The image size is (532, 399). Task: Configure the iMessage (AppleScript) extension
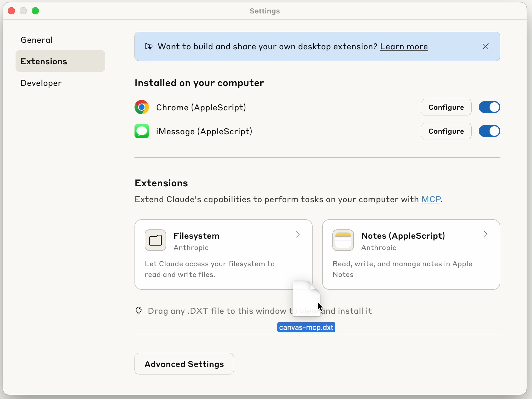pos(446,131)
